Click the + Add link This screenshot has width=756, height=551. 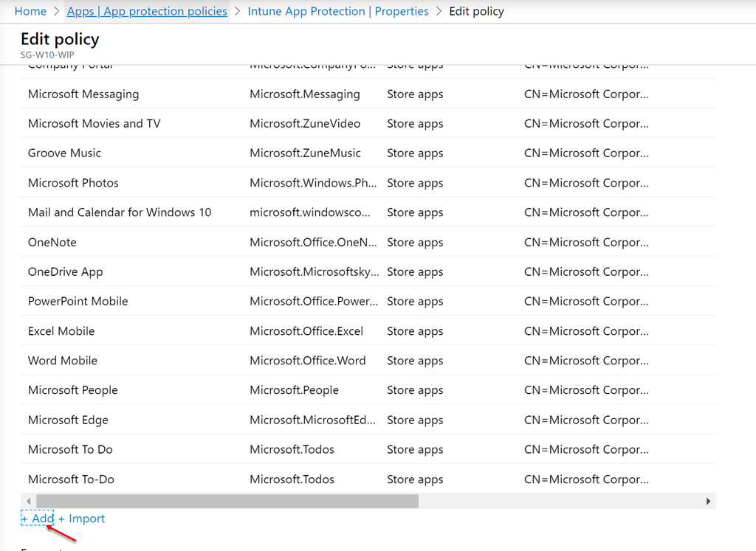[x=38, y=519]
